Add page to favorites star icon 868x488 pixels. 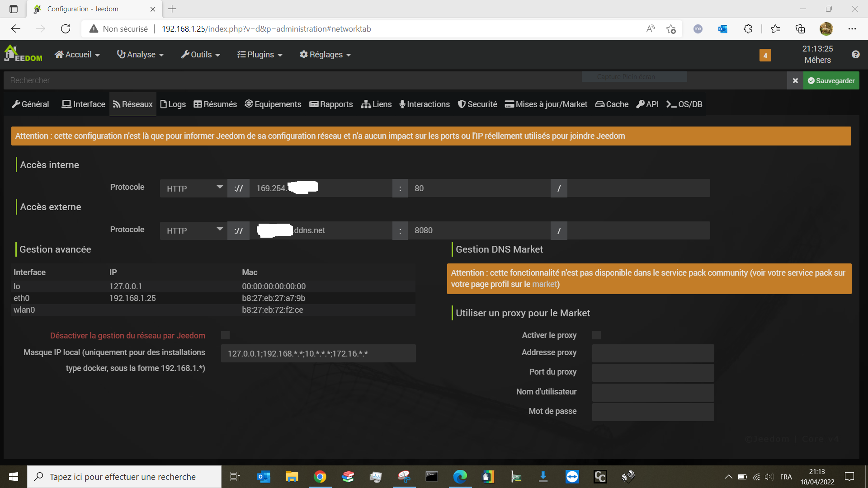[671, 29]
